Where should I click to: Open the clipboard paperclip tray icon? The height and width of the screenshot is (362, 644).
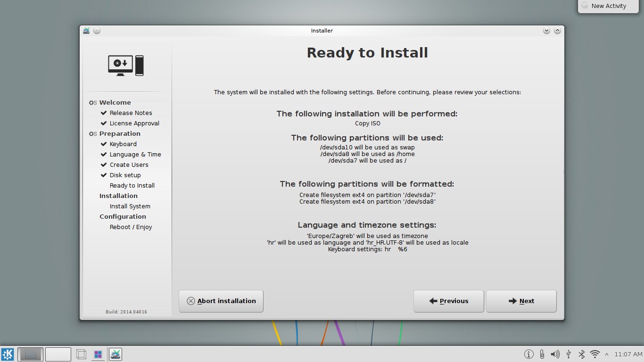point(542,354)
